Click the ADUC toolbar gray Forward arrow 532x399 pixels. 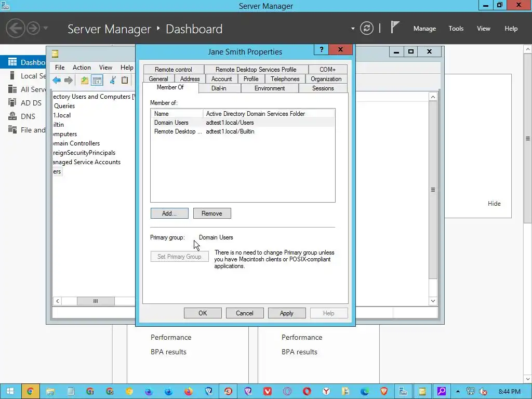[x=69, y=81]
